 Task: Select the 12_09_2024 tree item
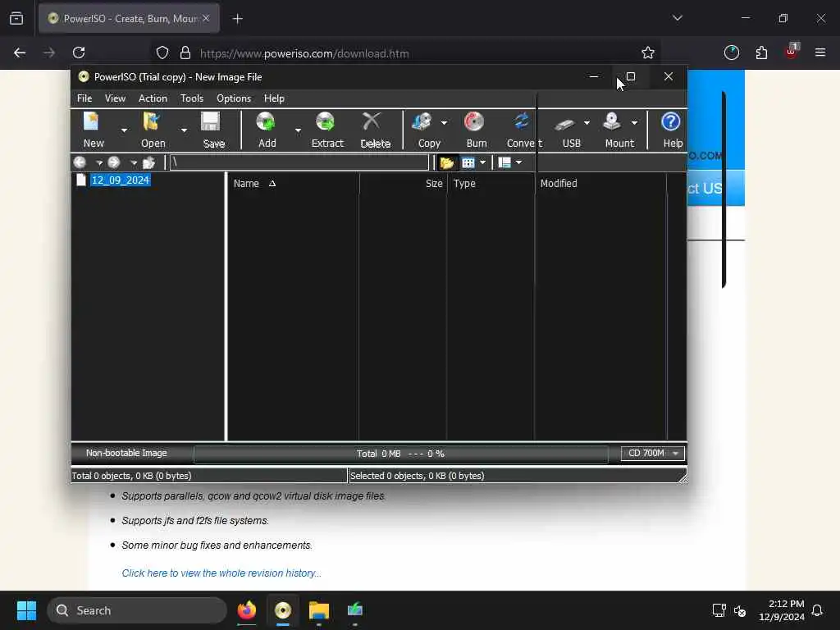pyautogui.click(x=120, y=180)
